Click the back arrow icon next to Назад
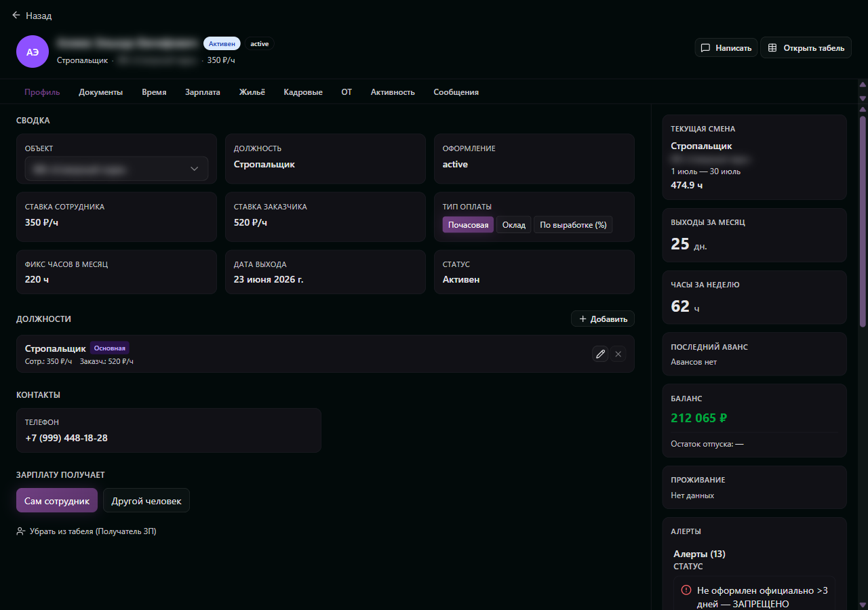This screenshot has width=868, height=610. click(x=16, y=15)
